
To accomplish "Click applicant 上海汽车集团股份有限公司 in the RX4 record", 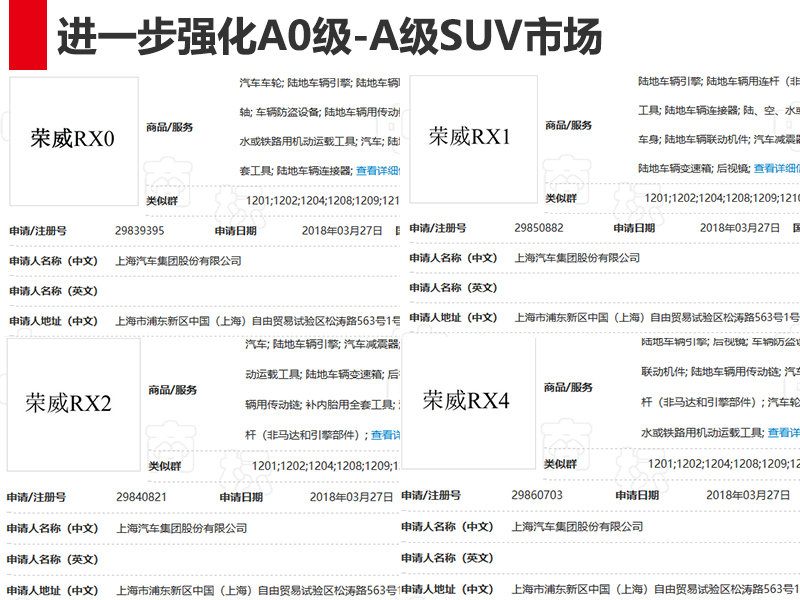I will coord(577,526).
